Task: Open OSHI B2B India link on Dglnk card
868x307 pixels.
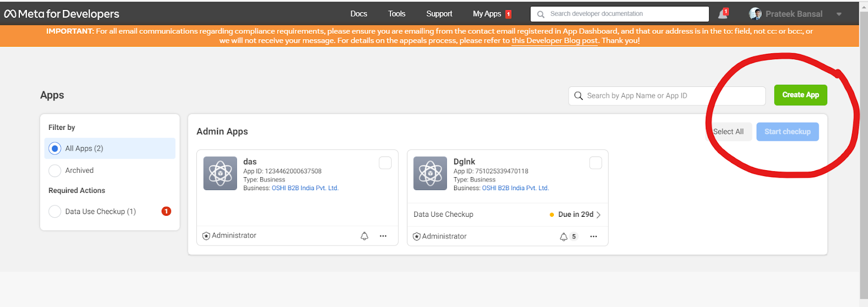Action: [515, 188]
